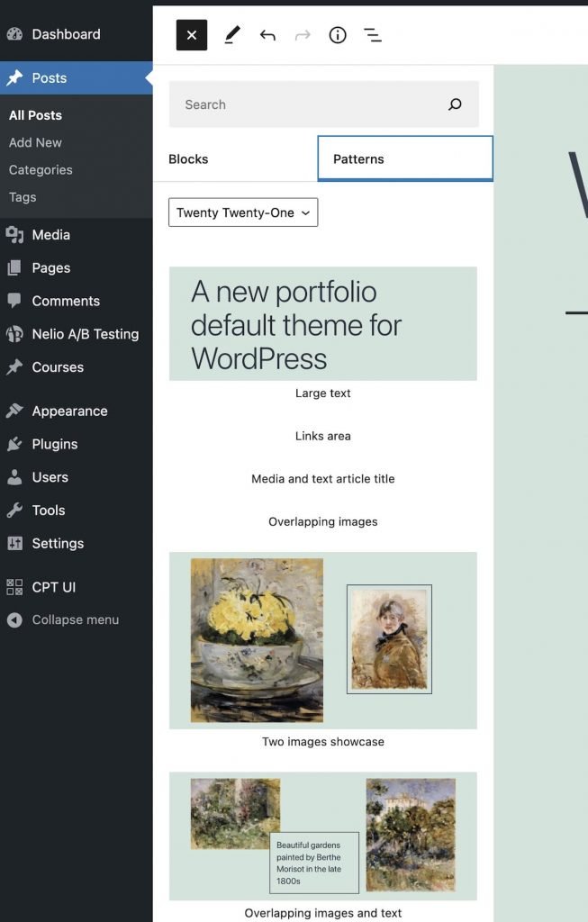Click the Appearance paintbrush icon
The width and height of the screenshot is (588, 922).
[x=14, y=411]
